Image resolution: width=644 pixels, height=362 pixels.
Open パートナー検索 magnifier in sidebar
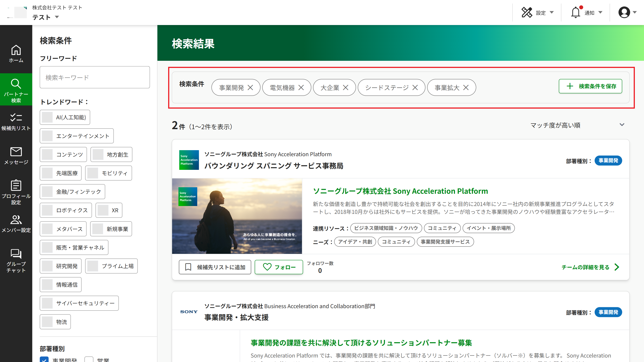(x=16, y=84)
